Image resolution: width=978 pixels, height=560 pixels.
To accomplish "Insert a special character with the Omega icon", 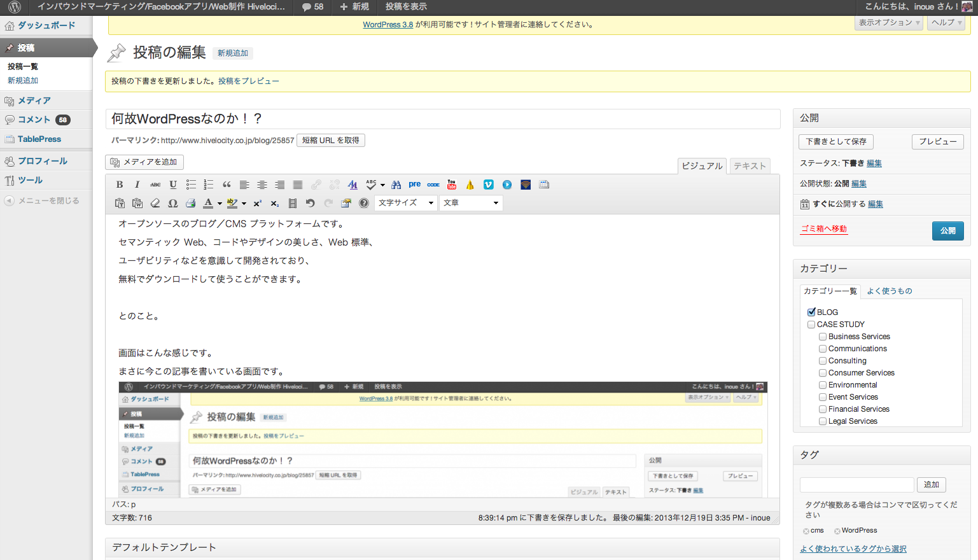I will click(x=172, y=202).
